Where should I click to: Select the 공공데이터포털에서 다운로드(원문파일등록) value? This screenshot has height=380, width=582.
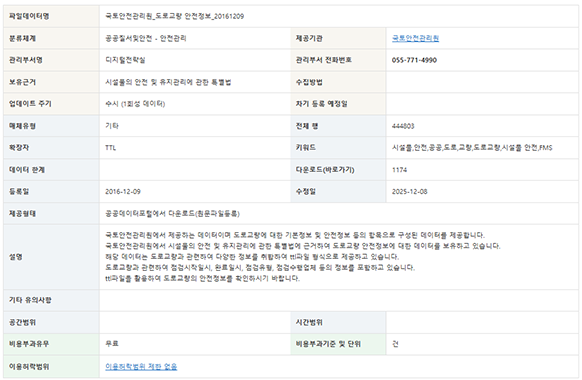point(172,213)
